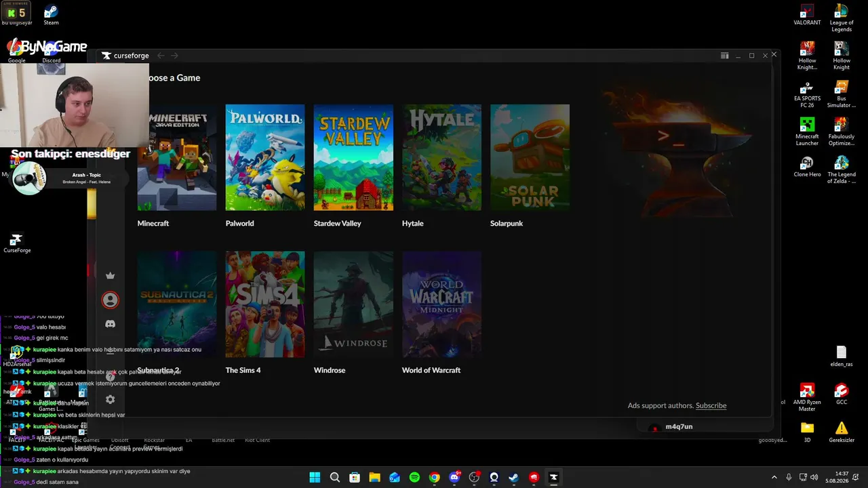Open the CurseForge account profile icon
Screen dimensions: 868x488
(x=111, y=300)
